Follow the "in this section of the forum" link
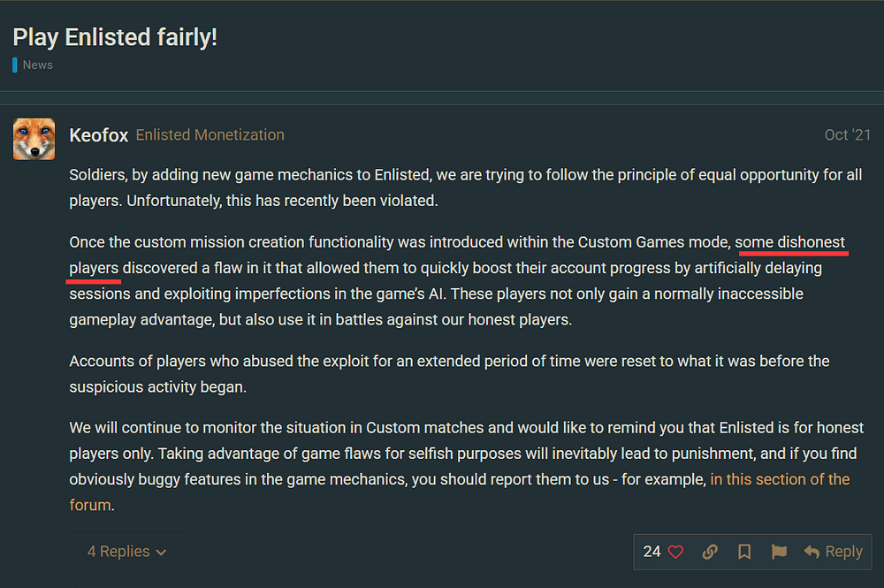Image resolution: width=884 pixels, height=588 pixels. click(780, 479)
